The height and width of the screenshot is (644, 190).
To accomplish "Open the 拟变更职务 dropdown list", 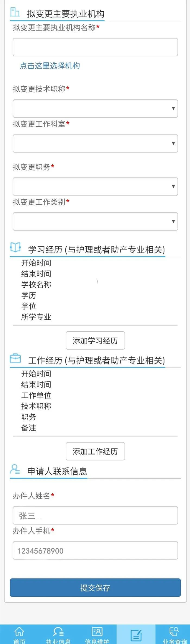I will [x=95, y=186].
